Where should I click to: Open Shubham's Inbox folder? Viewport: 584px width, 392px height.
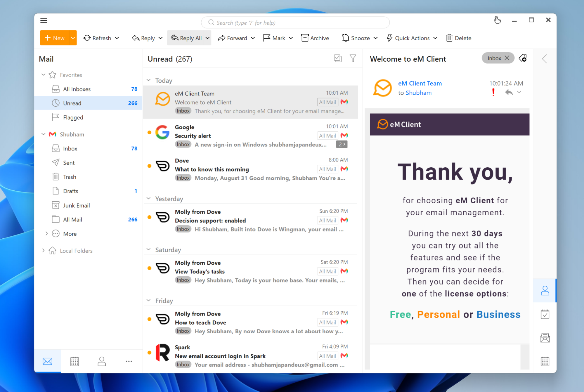point(88,149)
